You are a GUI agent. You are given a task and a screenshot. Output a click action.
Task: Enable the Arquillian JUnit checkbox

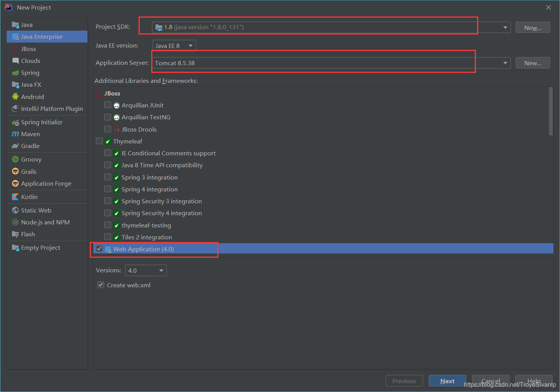tap(107, 105)
